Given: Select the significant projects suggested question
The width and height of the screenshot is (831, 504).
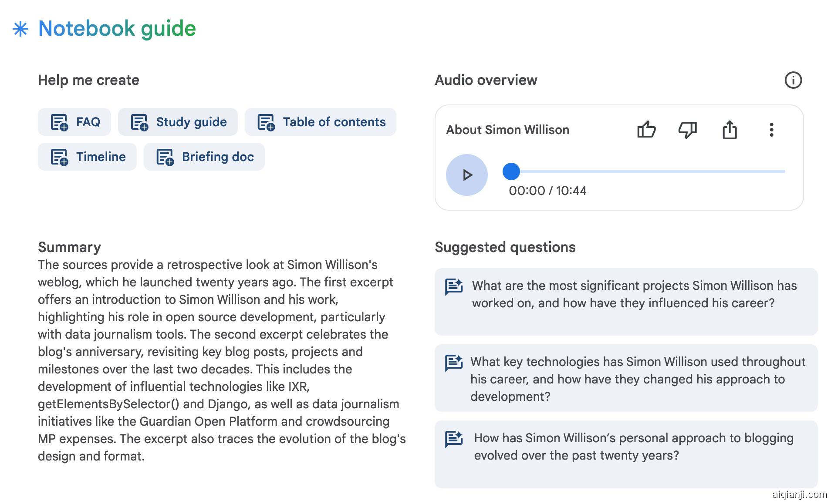Looking at the screenshot, I should coord(634,295).
